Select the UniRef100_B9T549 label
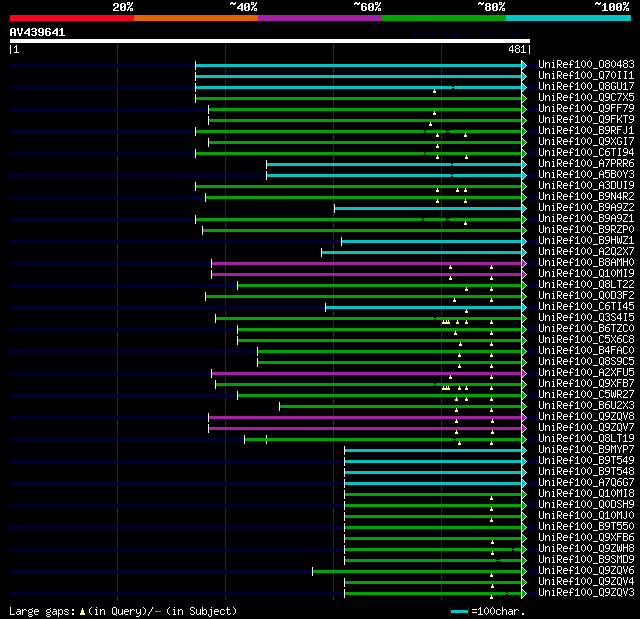Screen dimensions: 640x619 pyautogui.click(x=586, y=461)
